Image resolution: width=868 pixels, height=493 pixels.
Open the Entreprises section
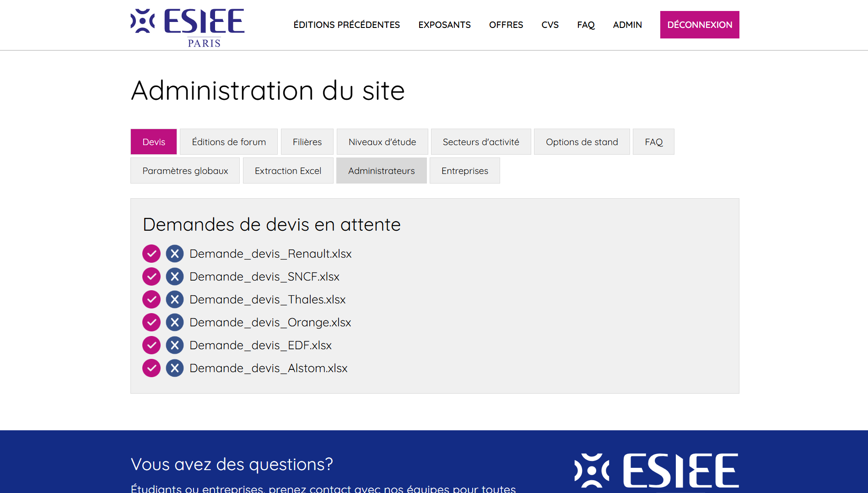pos(464,170)
